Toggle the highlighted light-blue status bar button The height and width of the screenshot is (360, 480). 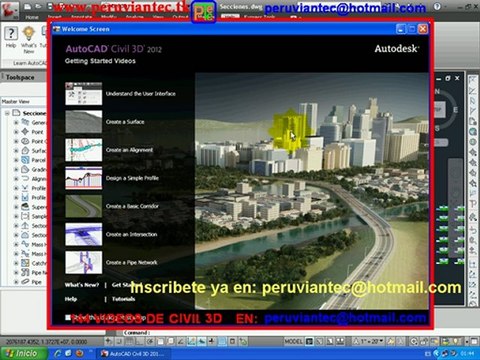coord(222,341)
